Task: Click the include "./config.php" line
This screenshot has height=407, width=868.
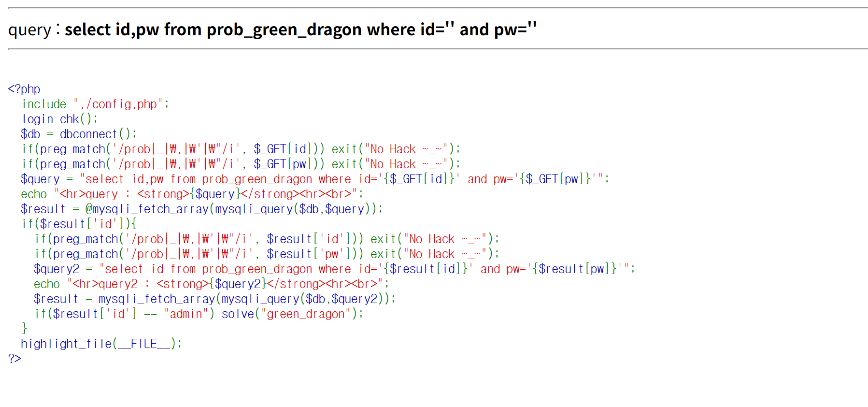Action: pos(95,104)
